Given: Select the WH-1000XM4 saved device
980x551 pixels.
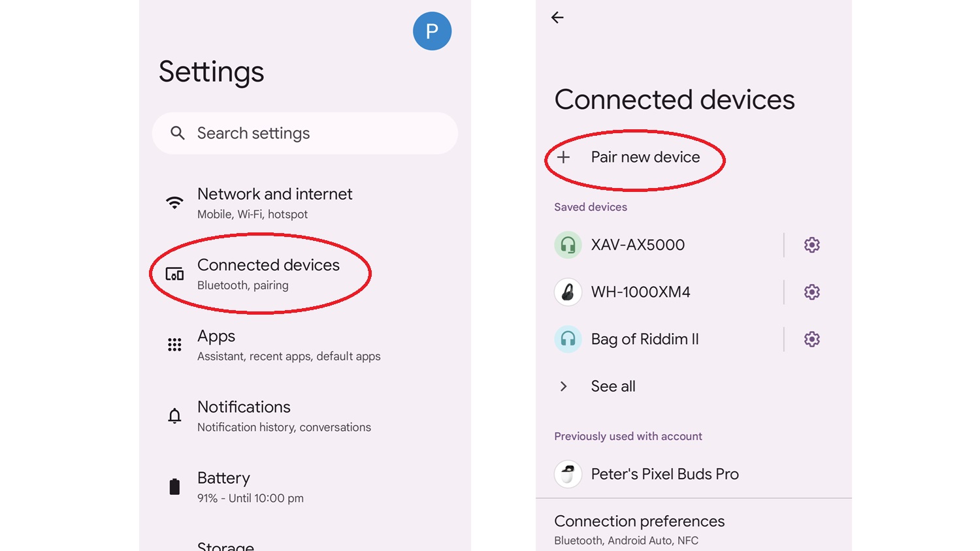Looking at the screenshot, I should [640, 292].
